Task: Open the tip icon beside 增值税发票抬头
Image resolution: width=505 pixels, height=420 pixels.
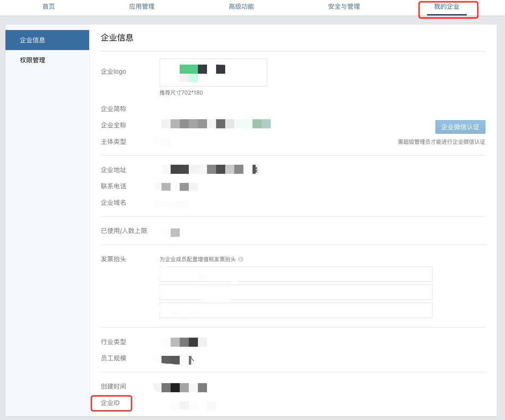Action: pos(241,259)
